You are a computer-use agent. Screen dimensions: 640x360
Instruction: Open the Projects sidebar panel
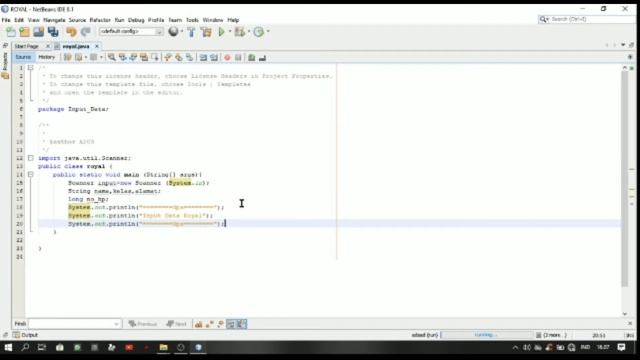click(x=5, y=65)
